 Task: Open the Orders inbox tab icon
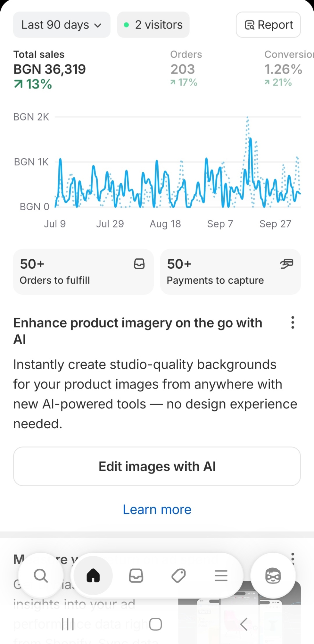pos(136,576)
